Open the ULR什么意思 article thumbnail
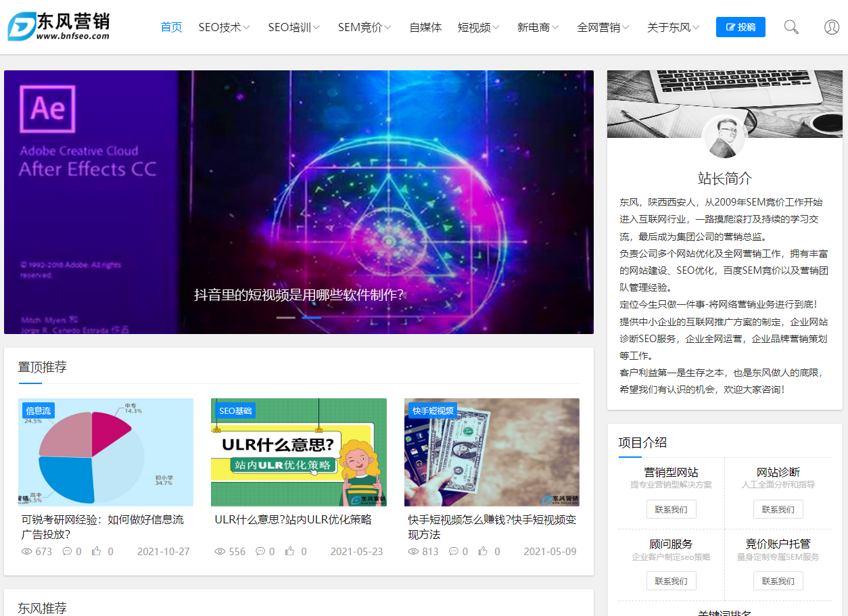The height and width of the screenshot is (616, 848). pyautogui.click(x=299, y=452)
